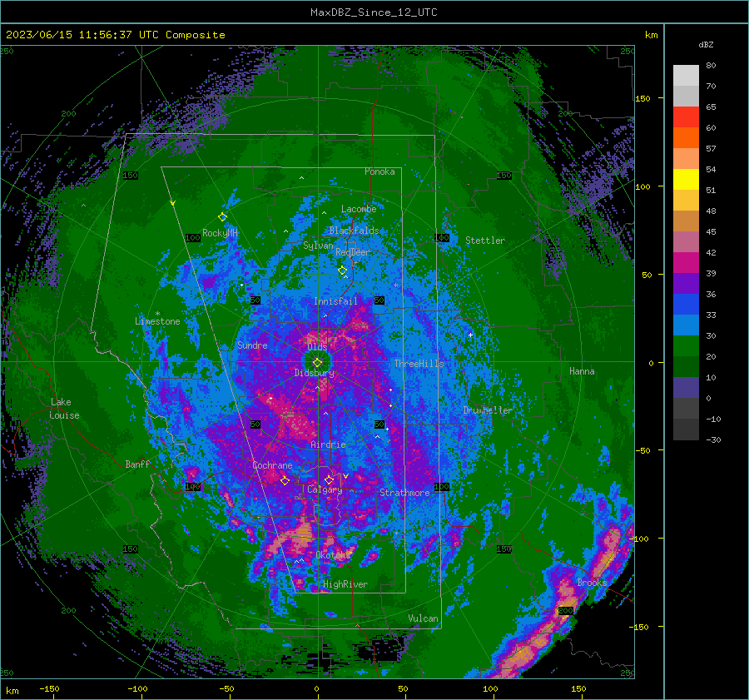Image resolution: width=749 pixels, height=700 pixels.
Task: Click the 57 value on dBZ legend
Action: point(711,149)
